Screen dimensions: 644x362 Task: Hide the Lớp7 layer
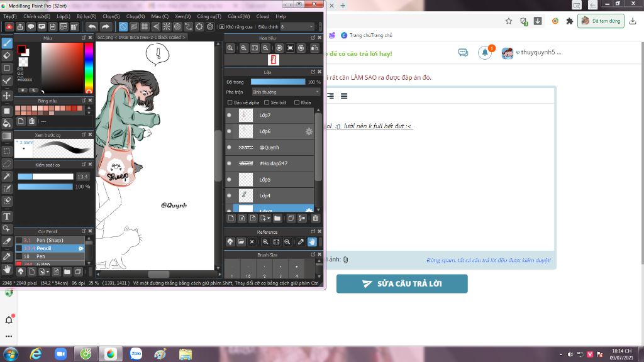pos(229,116)
